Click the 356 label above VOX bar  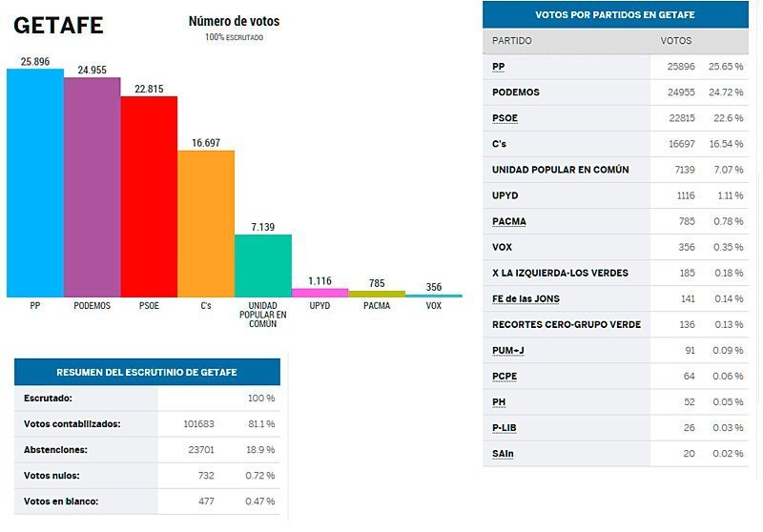click(434, 287)
